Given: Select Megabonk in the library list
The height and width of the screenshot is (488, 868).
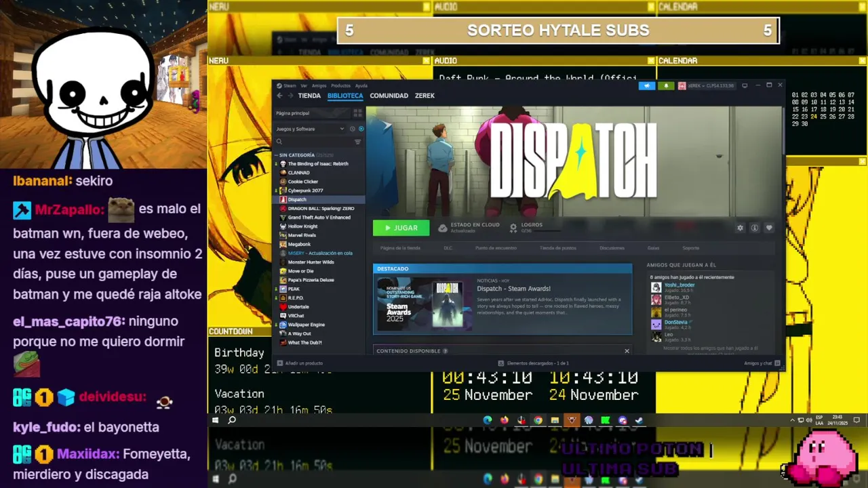Looking at the screenshot, I should point(299,244).
